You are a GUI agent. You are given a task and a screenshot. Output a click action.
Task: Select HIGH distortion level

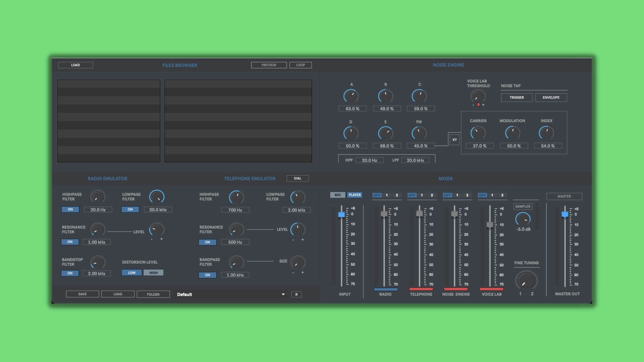154,273
